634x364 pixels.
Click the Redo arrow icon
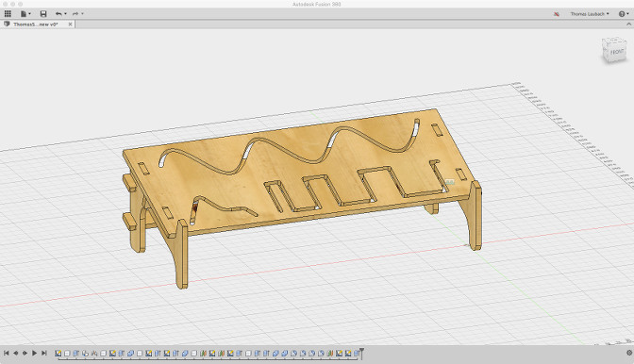pos(75,14)
